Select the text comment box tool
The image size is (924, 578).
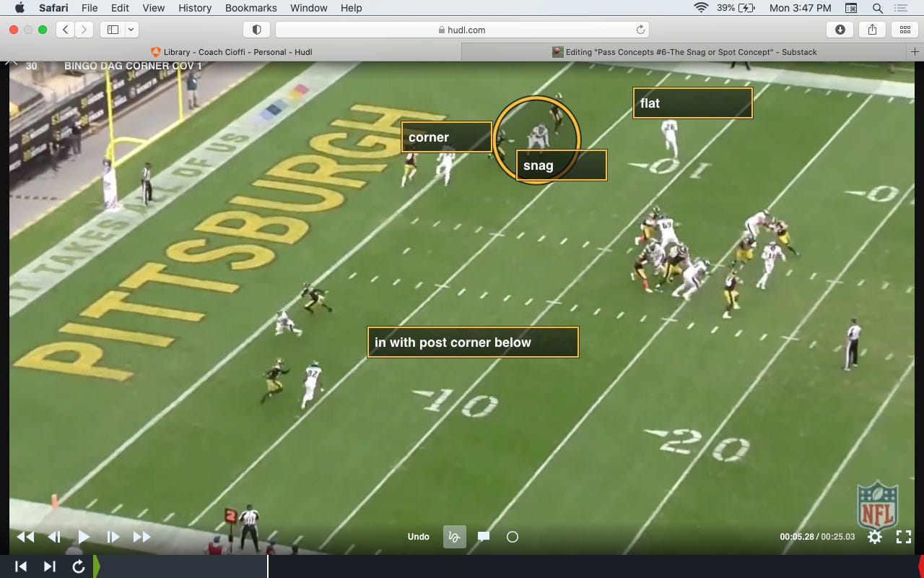[x=484, y=537]
